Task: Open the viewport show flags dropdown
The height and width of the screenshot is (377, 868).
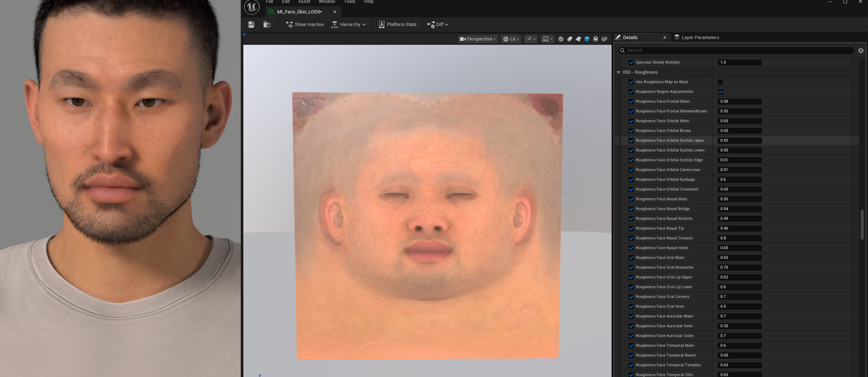Action: [531, 39]
